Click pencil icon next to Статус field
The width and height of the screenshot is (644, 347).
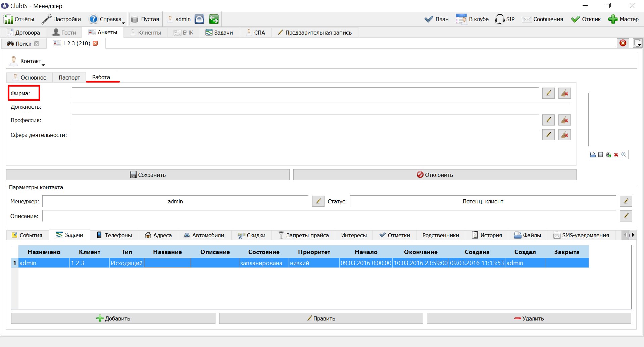pyautogui.click(x=626, y=201)
